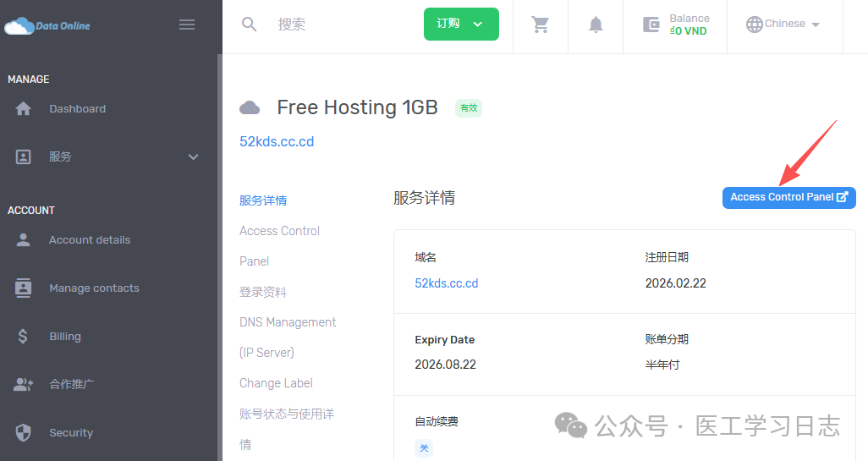Expand the 订购 green dropdown button

point(461,24)
